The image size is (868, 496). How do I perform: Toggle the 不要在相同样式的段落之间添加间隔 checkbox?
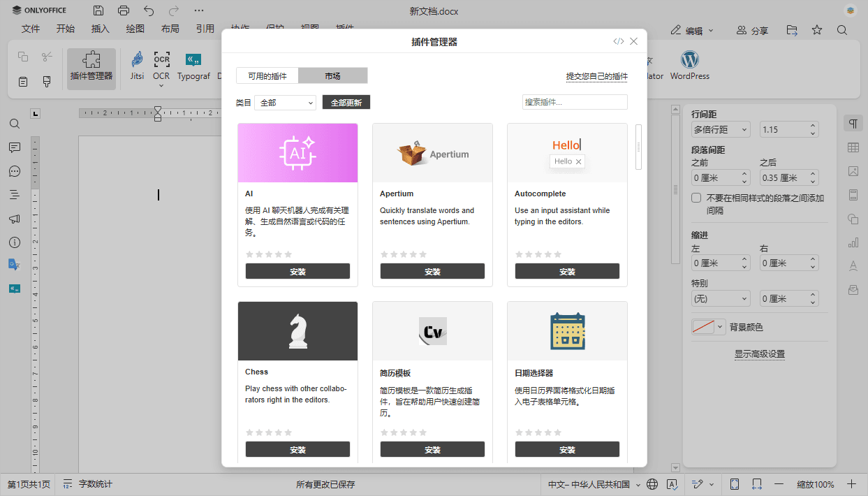(x=696, y=198)
